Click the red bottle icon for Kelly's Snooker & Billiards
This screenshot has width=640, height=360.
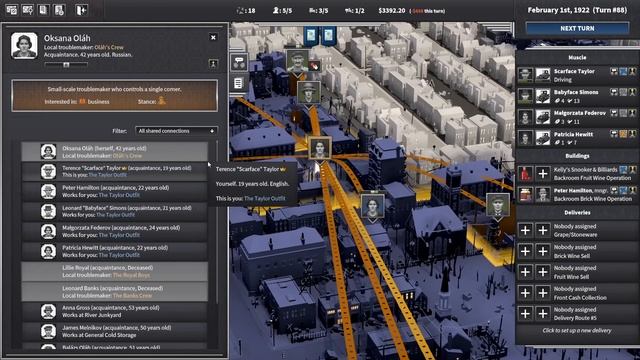pos(525,174)
